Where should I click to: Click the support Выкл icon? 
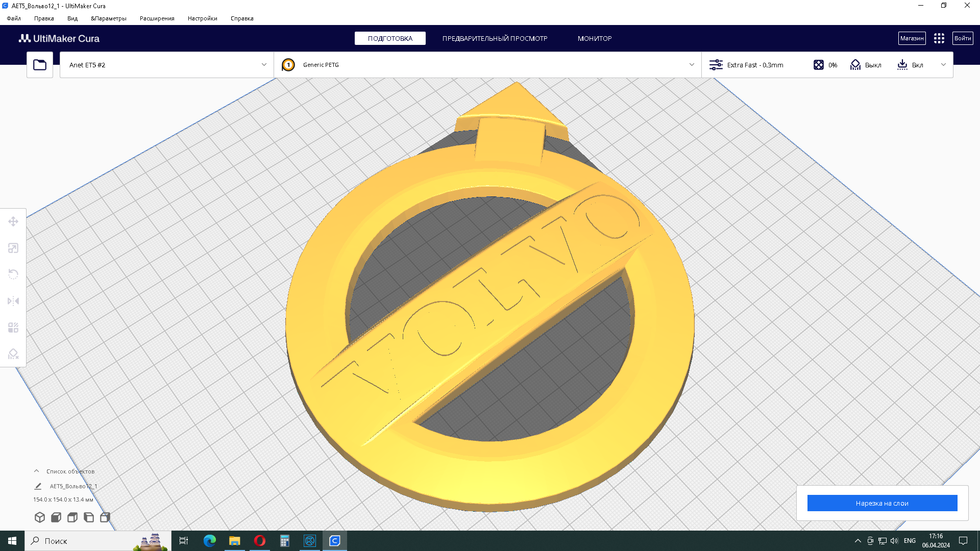point(855,65)
